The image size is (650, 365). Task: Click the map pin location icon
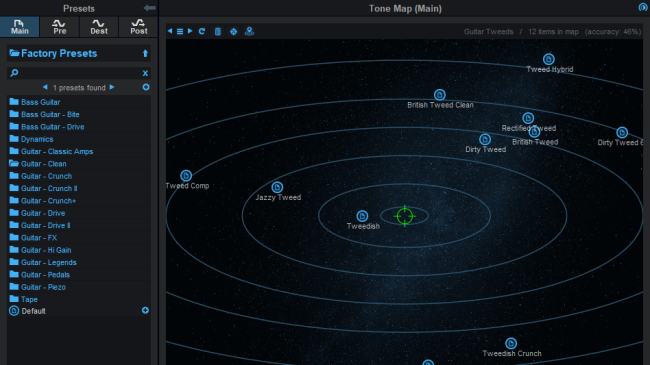click(249, 32)
